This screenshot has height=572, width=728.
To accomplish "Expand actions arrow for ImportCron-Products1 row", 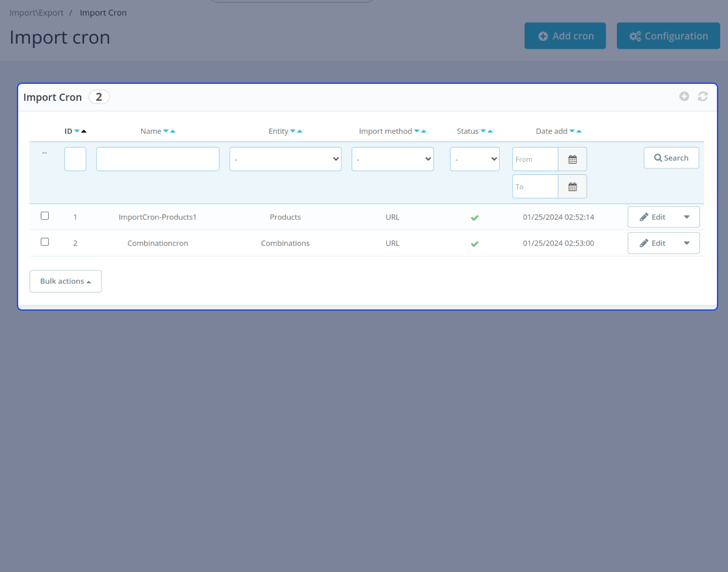I will tap(686, 217).
